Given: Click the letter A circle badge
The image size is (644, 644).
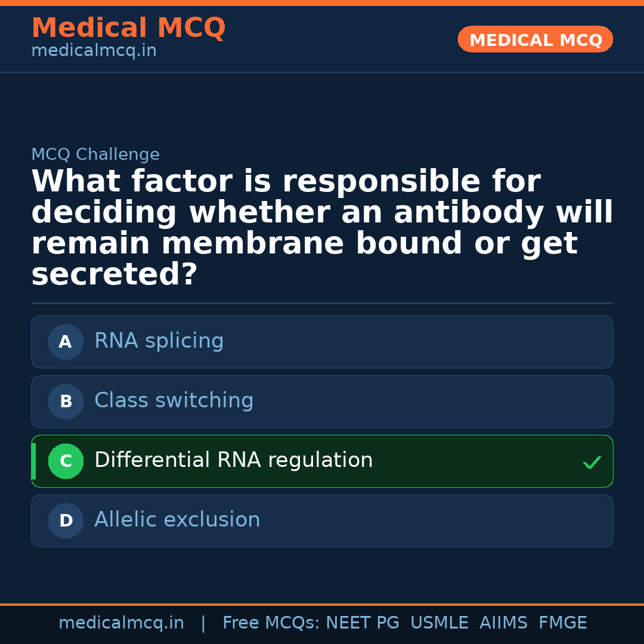Looking at the screenshot, I should pyautogui.click(x=66, y=342).
